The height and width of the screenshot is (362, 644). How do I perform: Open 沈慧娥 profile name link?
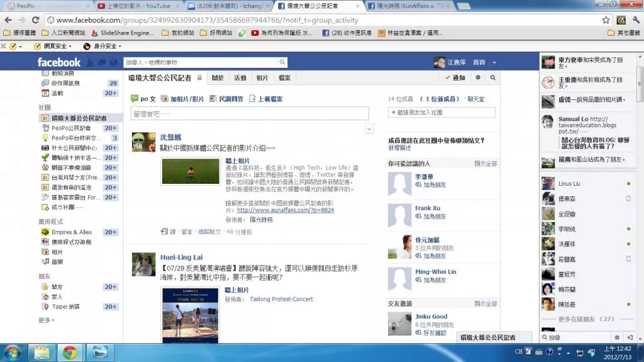(x=170, y=137)
